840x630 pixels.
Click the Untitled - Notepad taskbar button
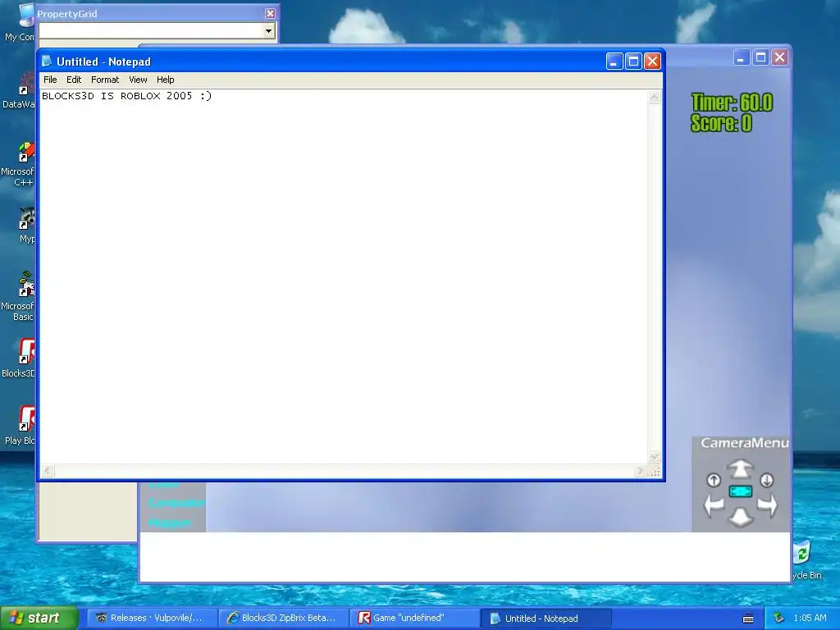pyautogui.click(x=545, y=619)
